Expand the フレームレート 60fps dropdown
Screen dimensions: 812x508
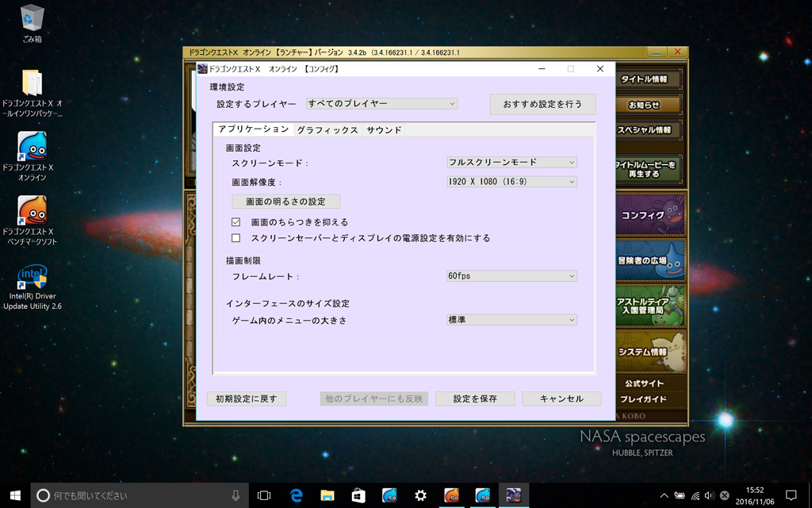tap(511, 275)
